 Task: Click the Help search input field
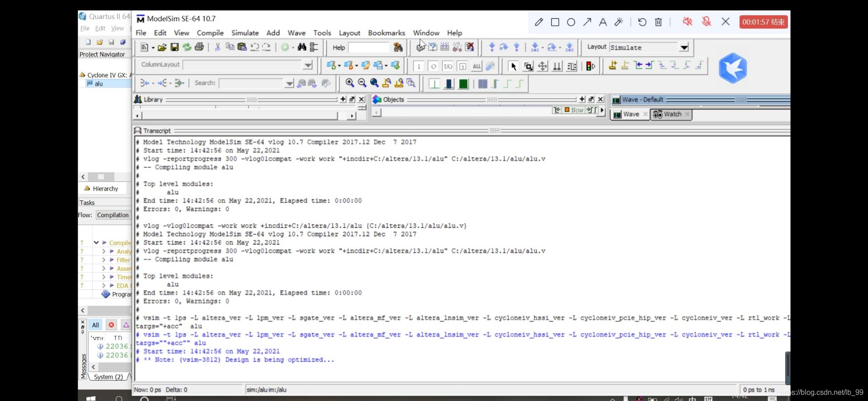(x=368, y=48)
